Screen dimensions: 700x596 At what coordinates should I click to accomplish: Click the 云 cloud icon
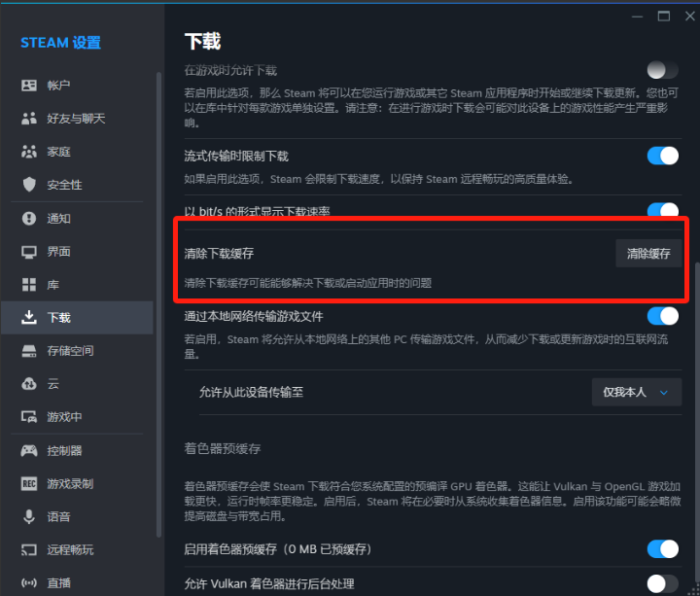click(29, 384)
